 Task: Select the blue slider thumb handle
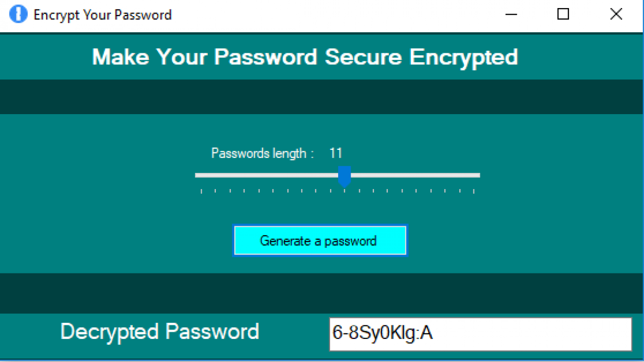pyautogui.click(x=344, y=176)
